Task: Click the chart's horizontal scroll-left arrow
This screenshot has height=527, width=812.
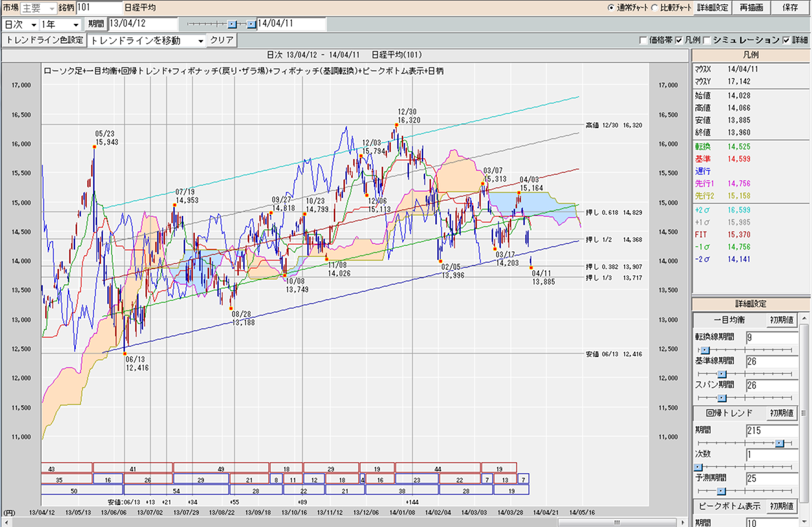Action: tap(6, 522)
